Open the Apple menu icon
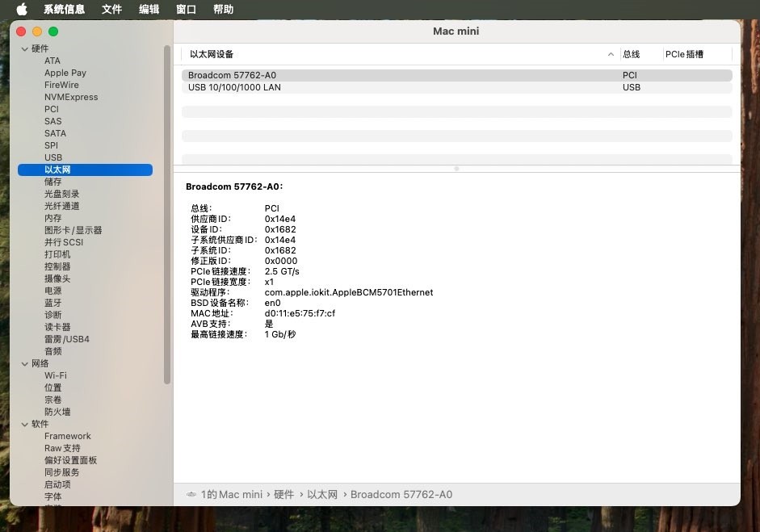The height and width of the screenshot is (532, 760). (x=21, y=10)
